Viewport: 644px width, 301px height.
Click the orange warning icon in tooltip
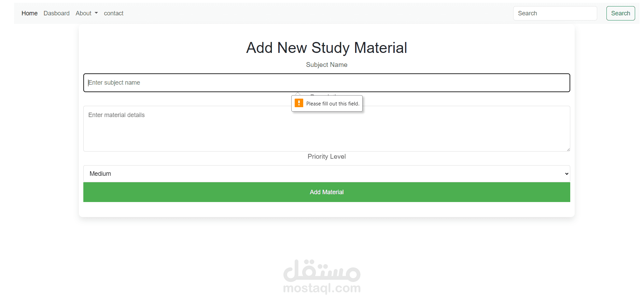[299, 103]
